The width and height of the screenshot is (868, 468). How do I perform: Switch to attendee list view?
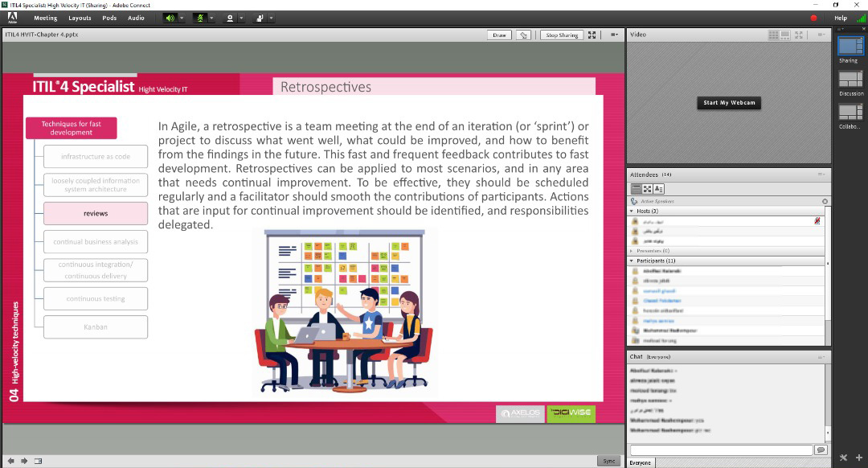[x=636, y=190]
